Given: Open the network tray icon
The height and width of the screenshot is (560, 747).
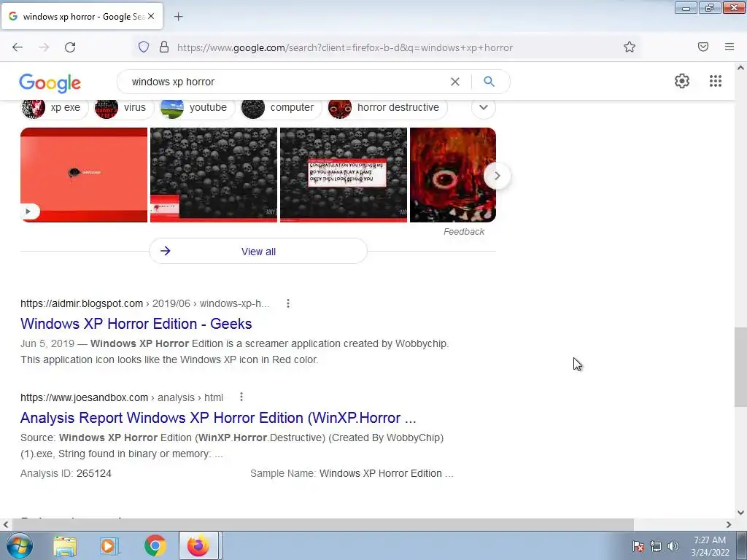Looking at the screenshot, I should (x=656, y=546).
